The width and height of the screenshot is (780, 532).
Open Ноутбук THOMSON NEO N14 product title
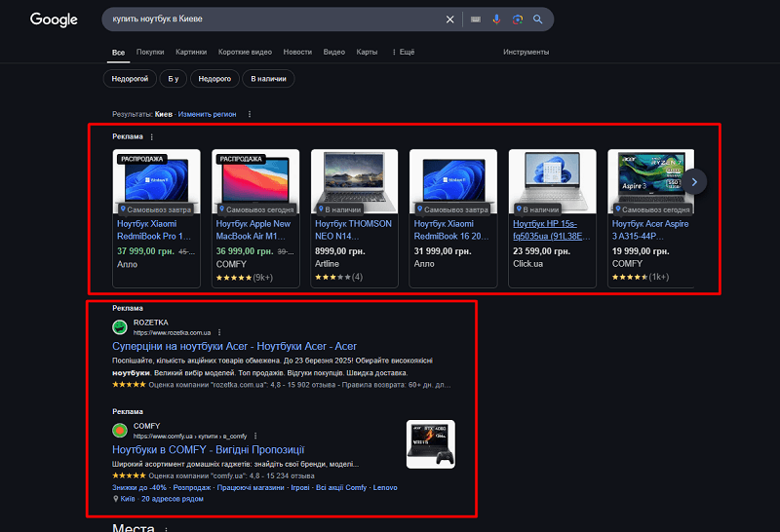click(353, 230)
